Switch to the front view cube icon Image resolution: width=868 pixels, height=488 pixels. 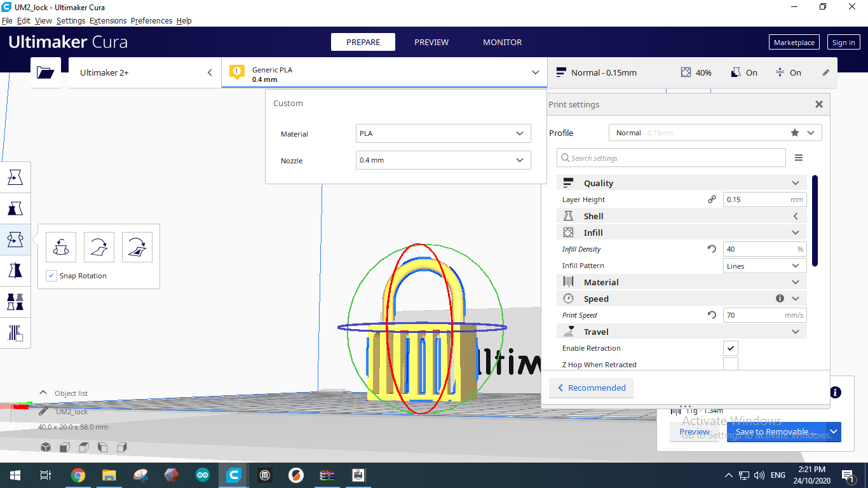tap(65, 447)
